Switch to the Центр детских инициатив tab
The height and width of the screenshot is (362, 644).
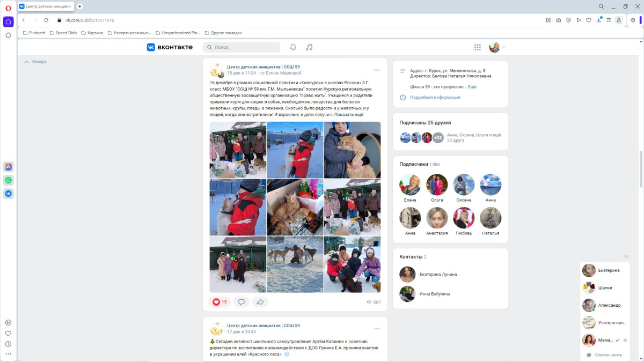click(x=46, y=6)
